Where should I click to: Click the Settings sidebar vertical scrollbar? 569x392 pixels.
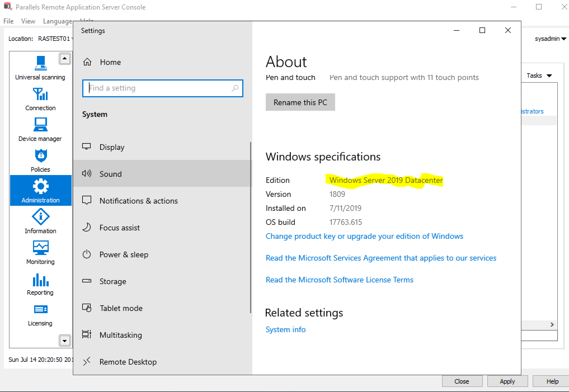coord(250,228)
